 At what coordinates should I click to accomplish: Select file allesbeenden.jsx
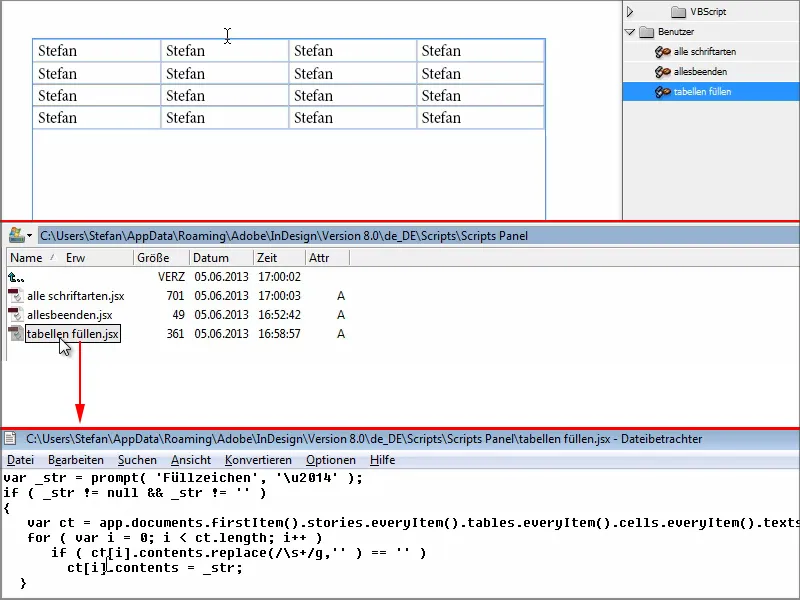coord(69,315)
